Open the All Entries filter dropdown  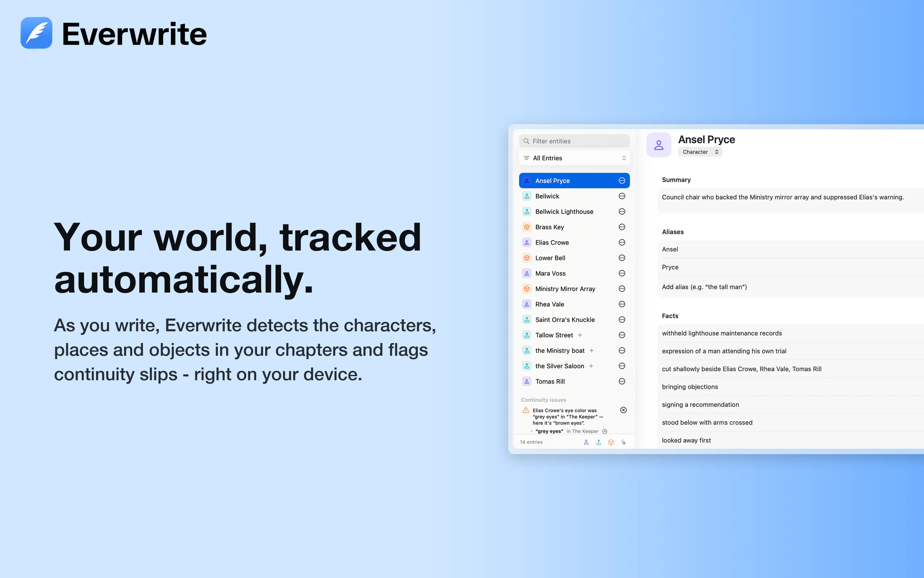pos(574,158)
